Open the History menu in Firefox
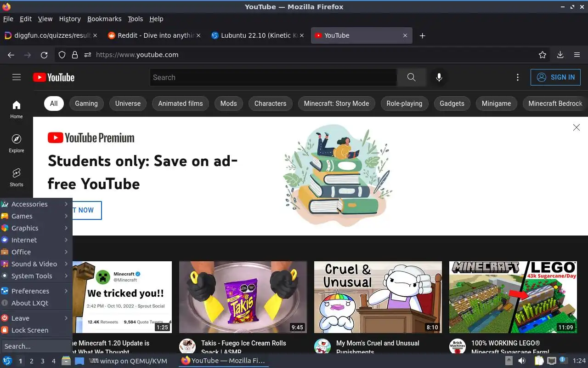This screenshot has height=368, width=588. 70,19
